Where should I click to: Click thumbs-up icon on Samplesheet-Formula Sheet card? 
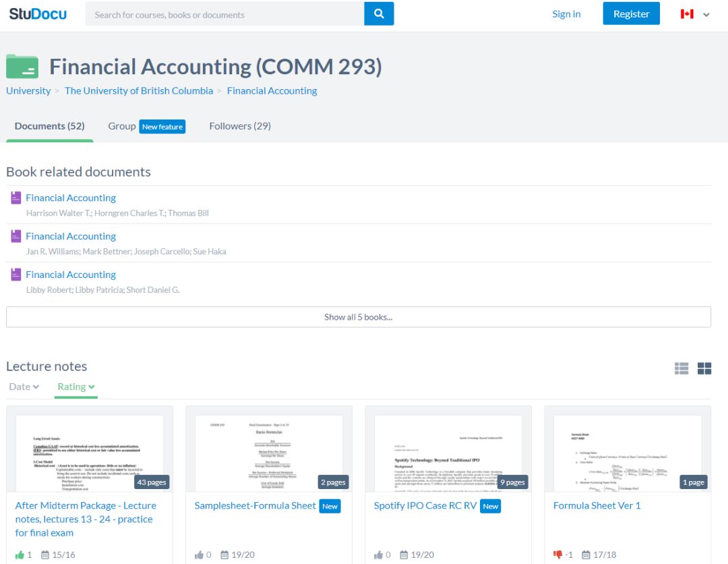pyautogui.click(x=199, y=555)
